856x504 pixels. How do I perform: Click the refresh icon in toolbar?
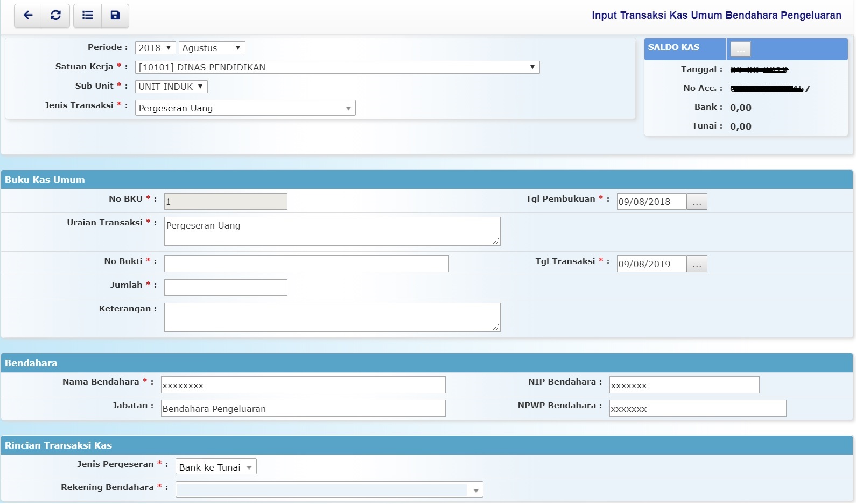coord(55,16)
